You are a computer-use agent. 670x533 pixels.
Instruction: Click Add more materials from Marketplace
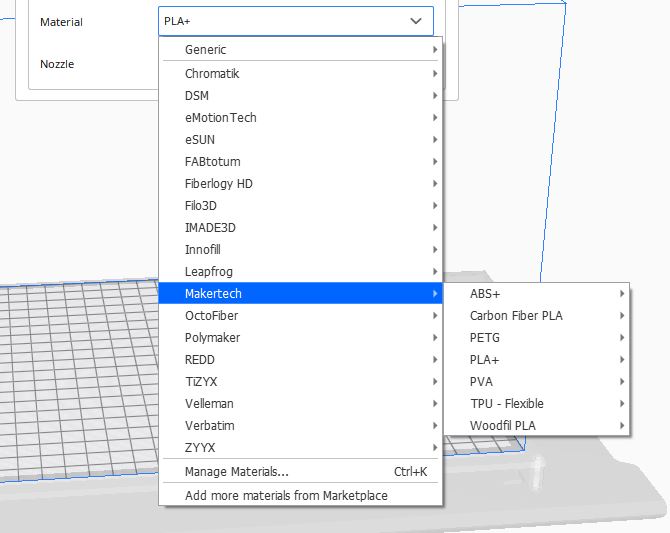pos(286,496)
